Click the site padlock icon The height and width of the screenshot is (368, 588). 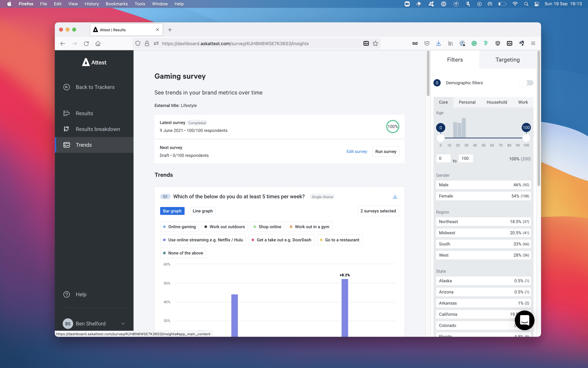point(147,43)
